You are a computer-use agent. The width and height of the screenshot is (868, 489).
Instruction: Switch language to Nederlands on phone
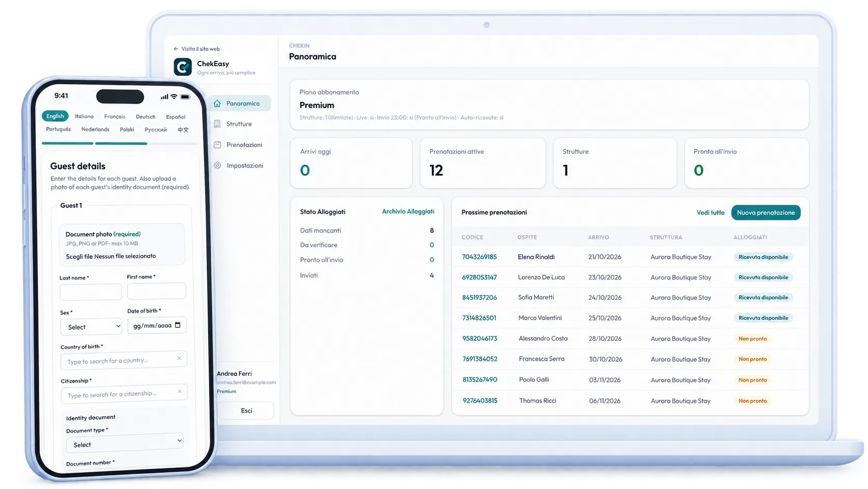[96, 129]
